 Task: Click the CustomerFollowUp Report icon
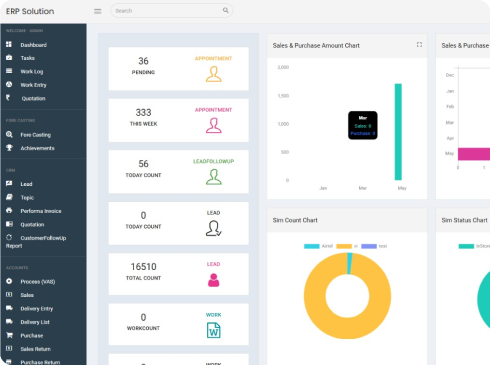tap(9, 237)
